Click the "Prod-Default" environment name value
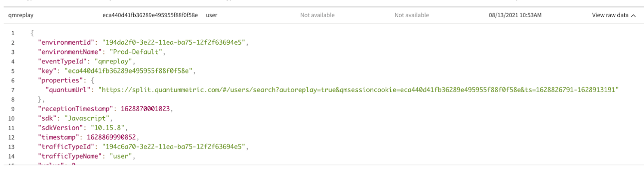This screenshot has width=644, height=178. pyautogui.click(x=140, y=52)
